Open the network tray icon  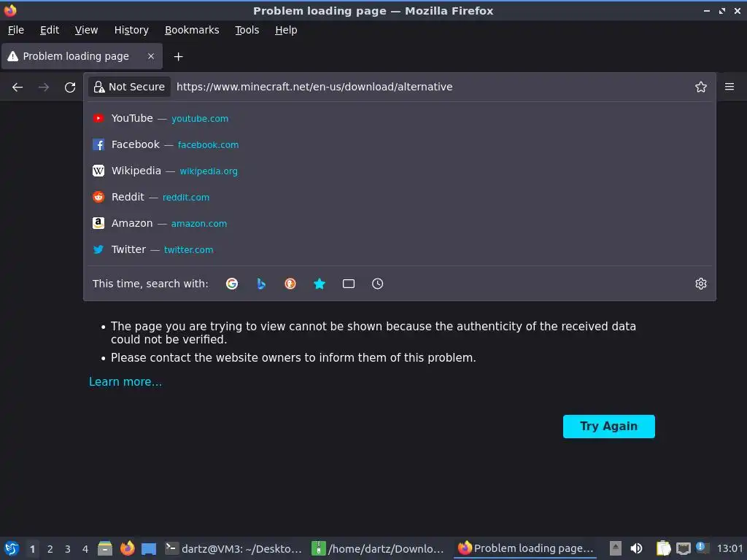(683, 548)
